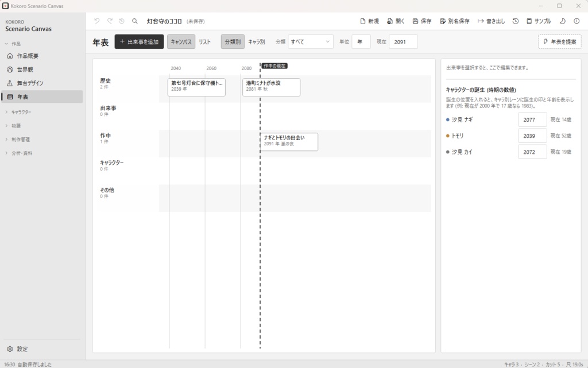Toggle dark mode moon icon

point(563,21)
